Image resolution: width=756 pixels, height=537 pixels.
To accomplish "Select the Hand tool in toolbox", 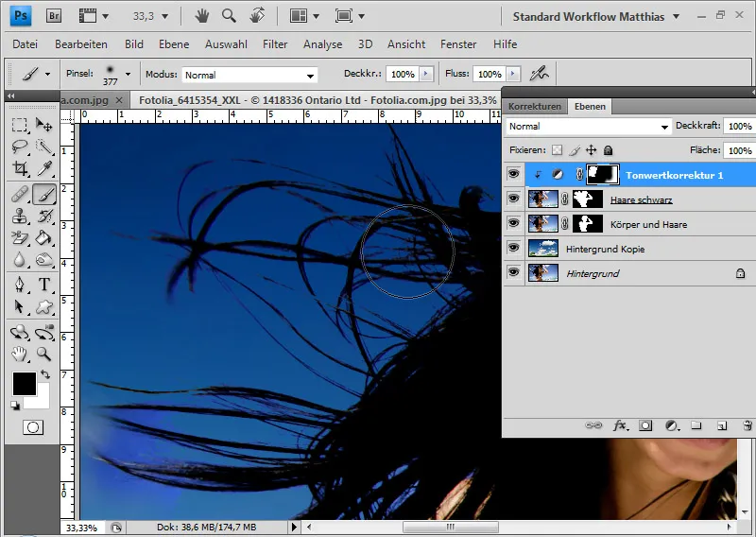I will click(20, 355).
